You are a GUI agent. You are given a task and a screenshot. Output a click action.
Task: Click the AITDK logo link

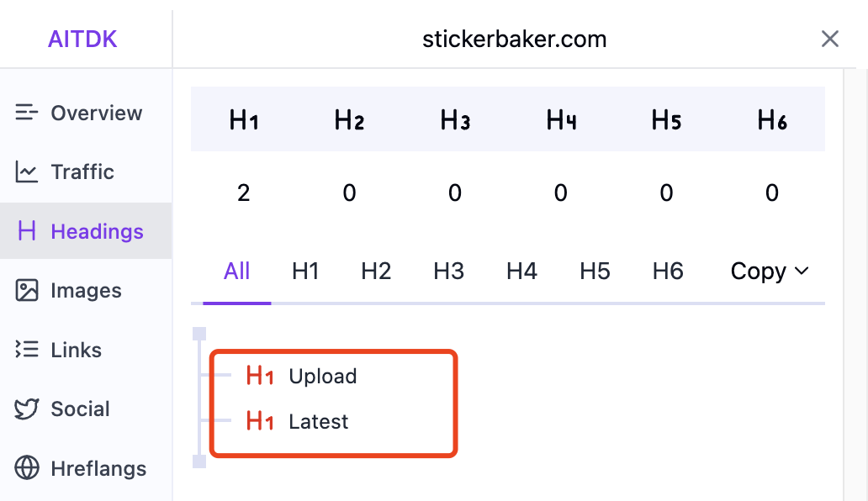82,39
